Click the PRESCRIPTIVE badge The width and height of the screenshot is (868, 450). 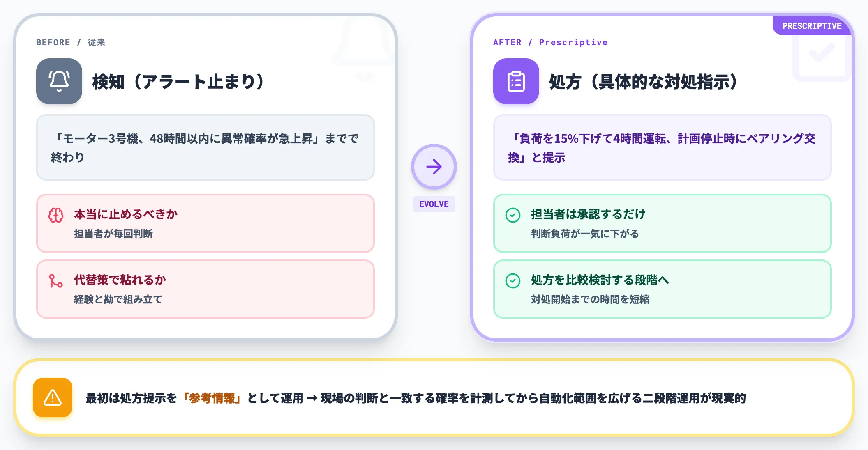tap(812, 26)
